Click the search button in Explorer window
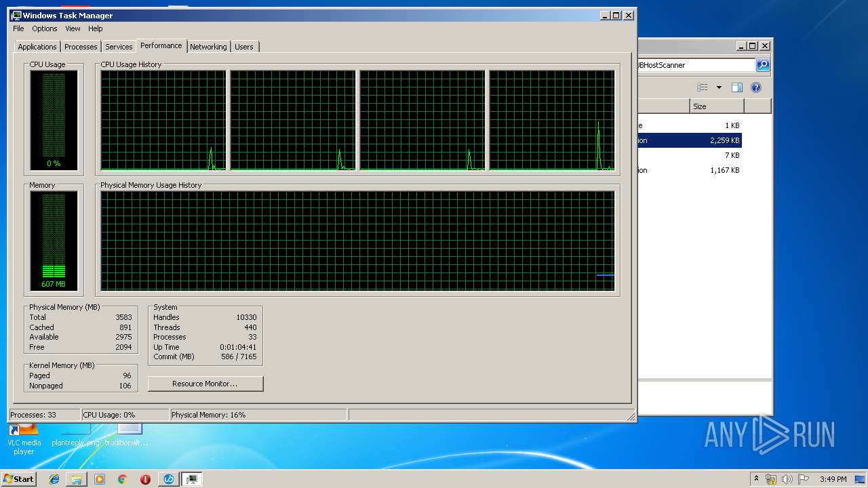This screenshot has width=868, height=488. (x=763, y=65)
